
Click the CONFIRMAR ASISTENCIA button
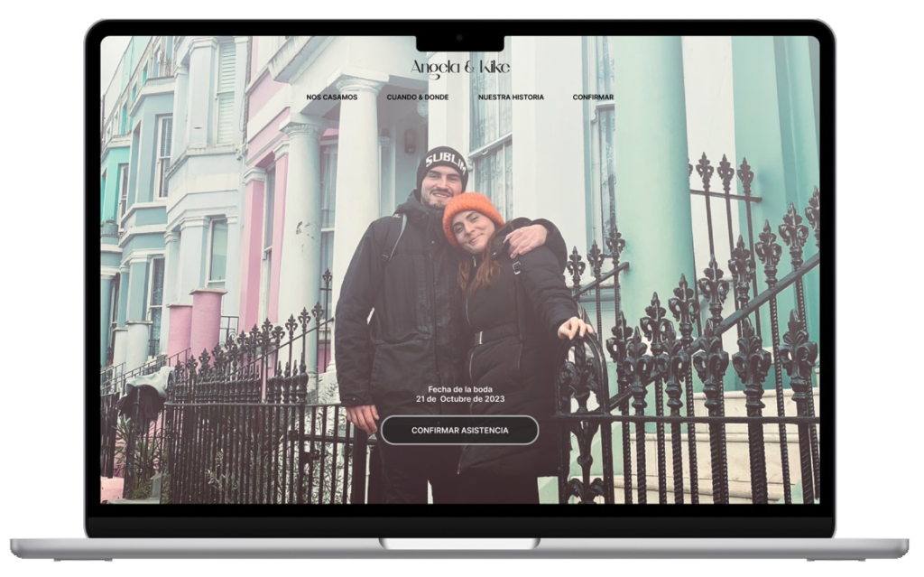click(459, 430)
